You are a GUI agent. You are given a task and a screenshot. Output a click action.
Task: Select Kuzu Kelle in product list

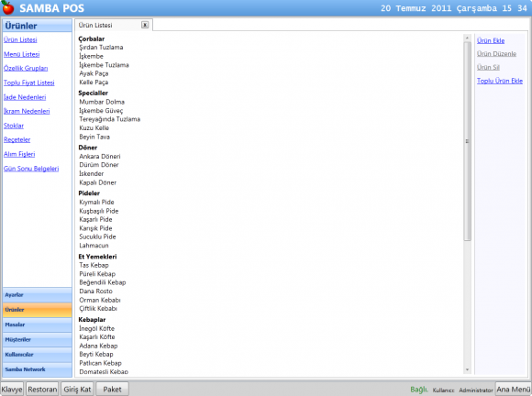(x=94, y=127)
